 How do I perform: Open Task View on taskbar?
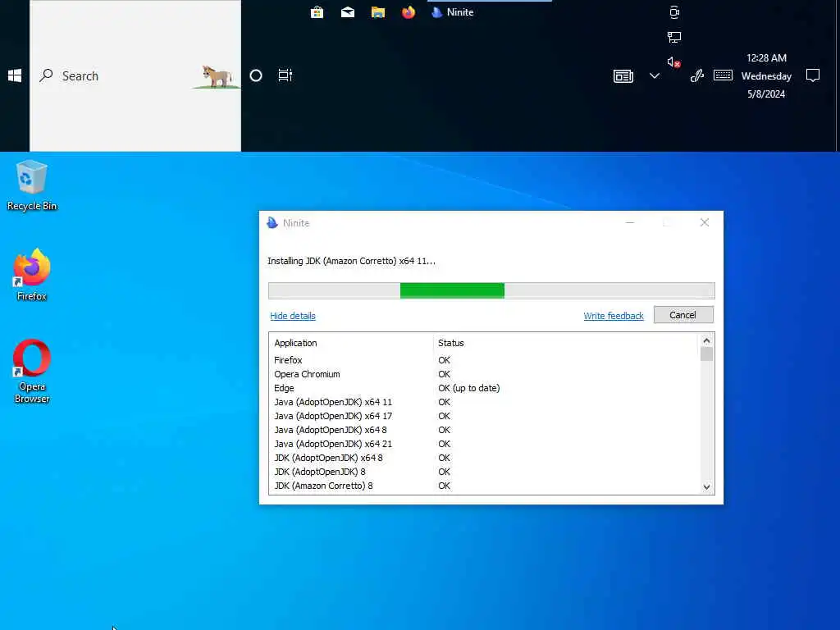[285, 75]
